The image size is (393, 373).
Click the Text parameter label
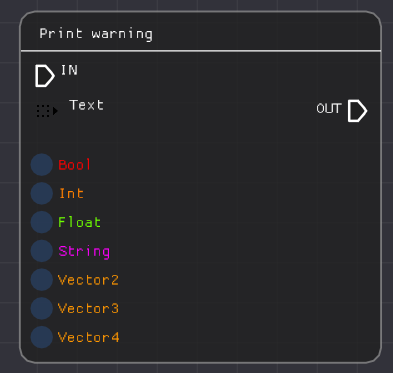[x=86, y=105]
